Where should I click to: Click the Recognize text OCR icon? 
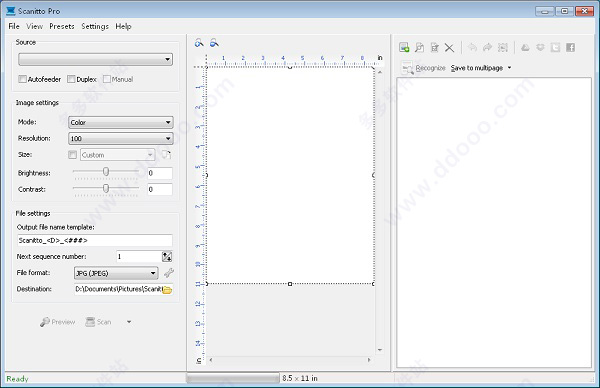(x=407, y=68)
